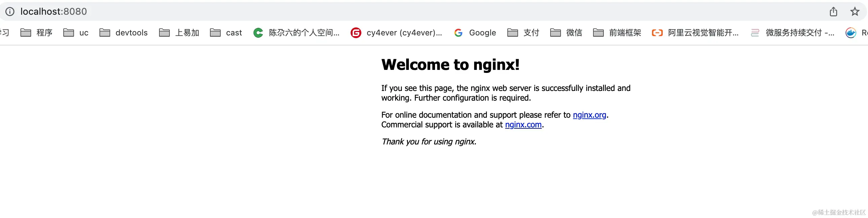Open the Google bookmark
The height and width of the screenshot is (218, 868).
[x=475, y=33]
